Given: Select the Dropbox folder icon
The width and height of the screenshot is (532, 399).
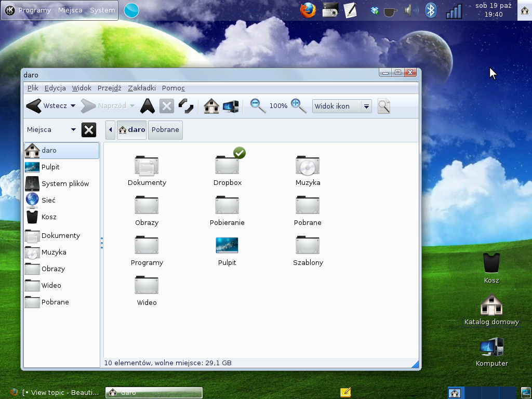Looking at the screenshot, I should (x=227, y=166).
